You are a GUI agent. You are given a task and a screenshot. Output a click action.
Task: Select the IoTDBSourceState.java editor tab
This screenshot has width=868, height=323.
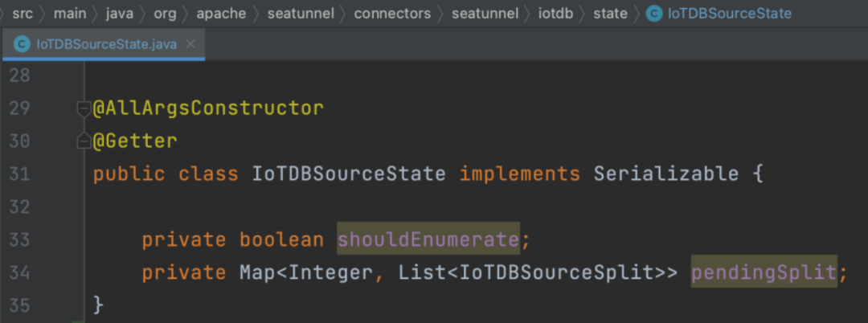104,44
